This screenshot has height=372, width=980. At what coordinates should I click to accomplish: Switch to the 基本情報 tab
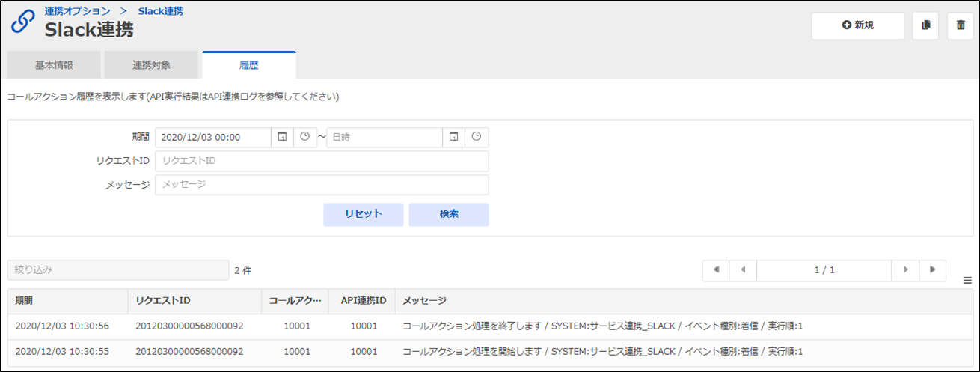click(54, 65)
